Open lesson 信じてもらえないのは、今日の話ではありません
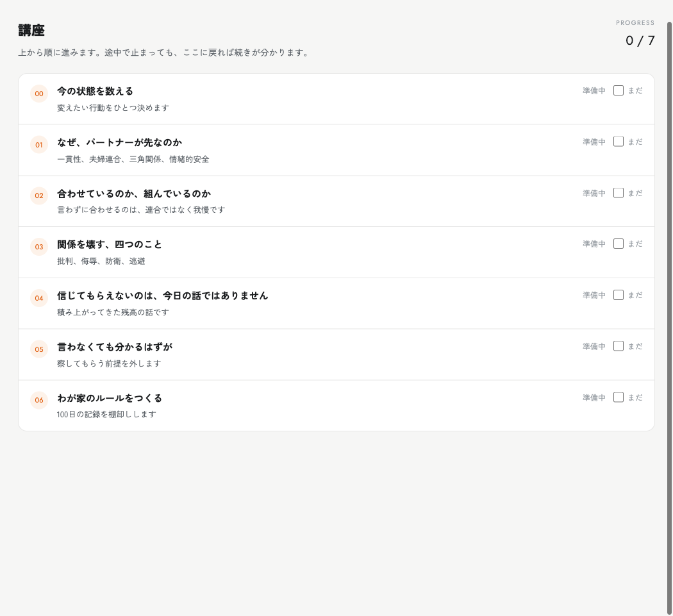The image size is (673, 616). coord(163,296)
